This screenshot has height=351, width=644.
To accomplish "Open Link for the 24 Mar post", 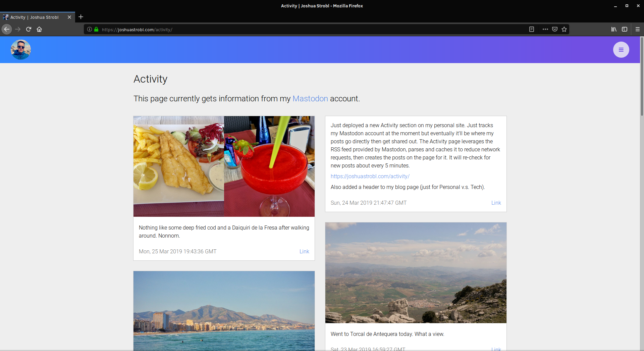I will point(496,203).
